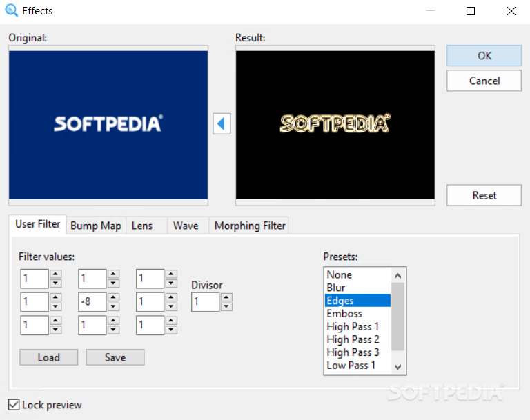Increase the bottom-left filter value
The image size is (530, 420).
click(x=55, y=320)
